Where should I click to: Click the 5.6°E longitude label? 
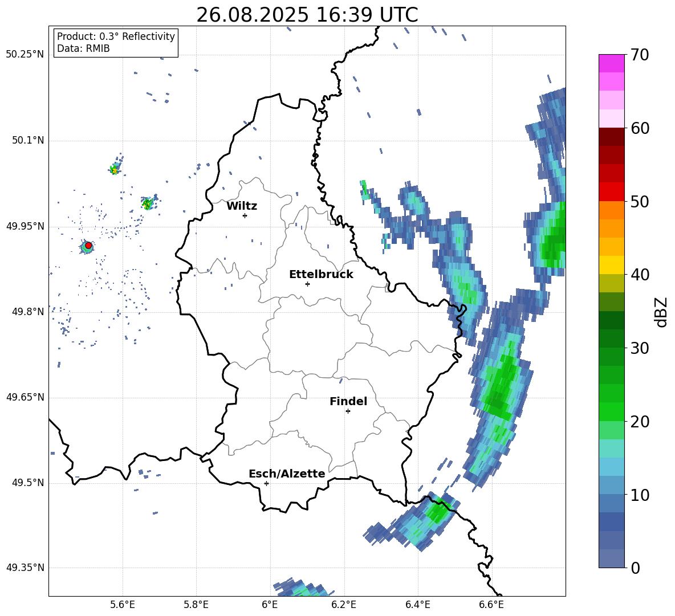click(123, 605)
